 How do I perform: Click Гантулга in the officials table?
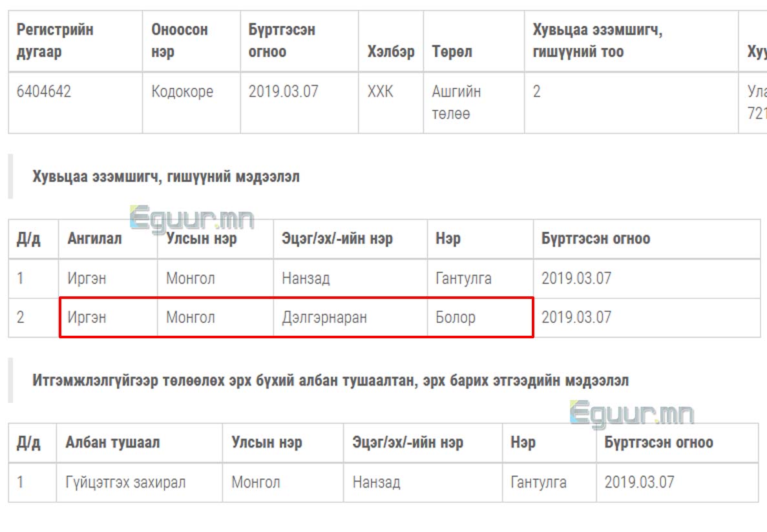(538, 482)
